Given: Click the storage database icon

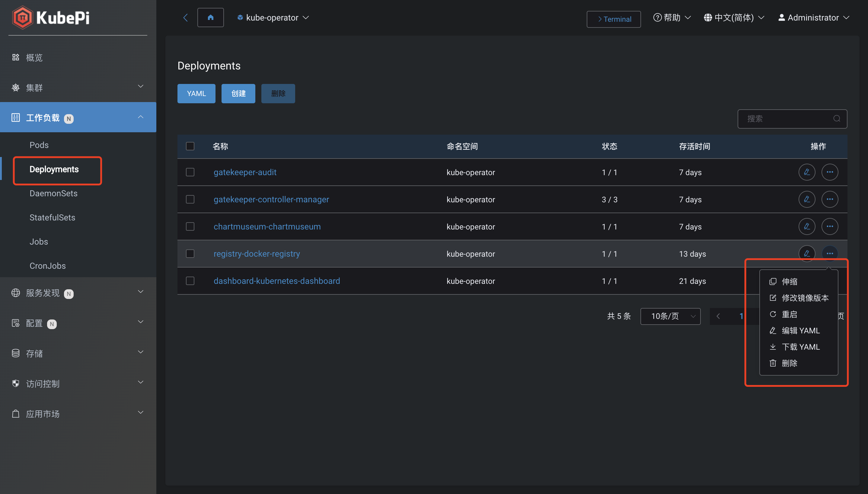Looking at the screenshot, I should pos(16,353).
